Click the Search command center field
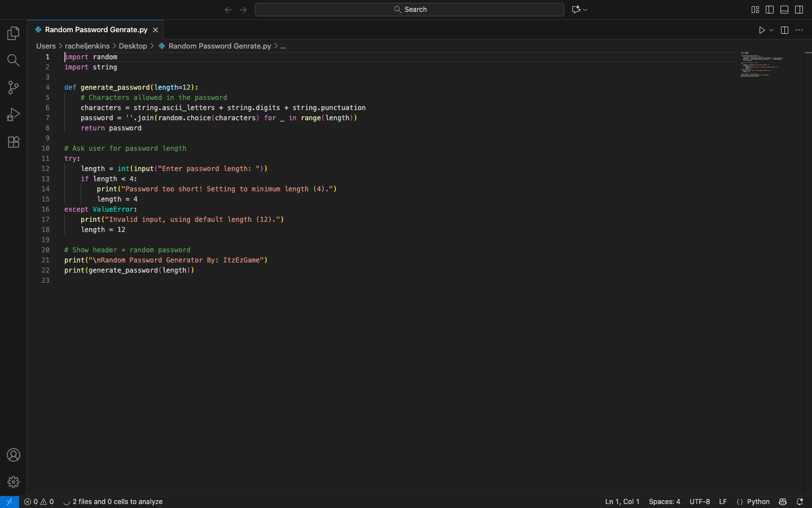This screenshot has width=812, height=508. (409, 10)
